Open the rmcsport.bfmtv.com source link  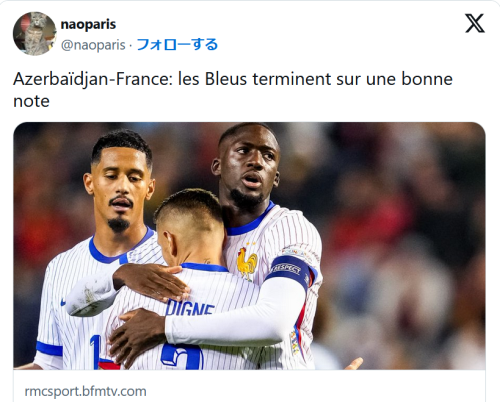pos(85,391)
